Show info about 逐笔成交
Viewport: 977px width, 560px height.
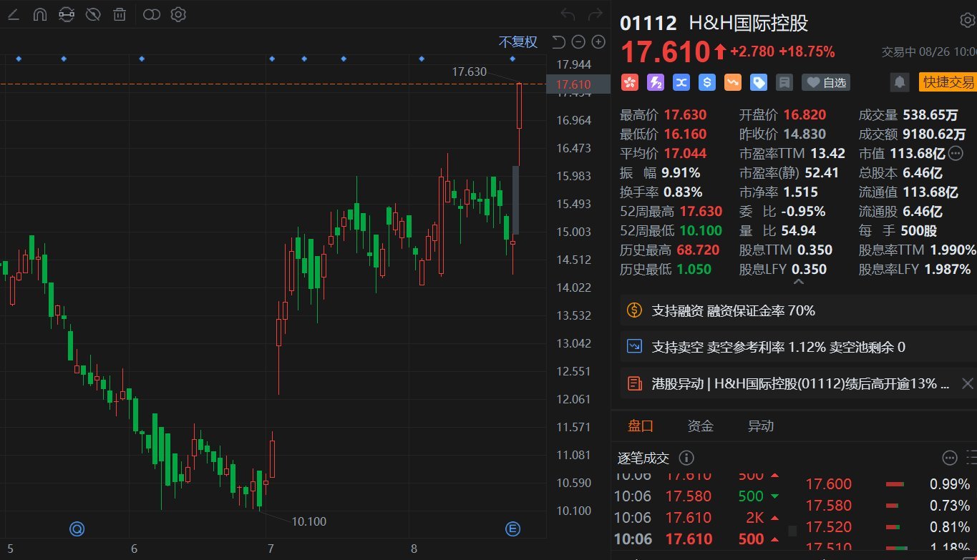tap(686, 458)
